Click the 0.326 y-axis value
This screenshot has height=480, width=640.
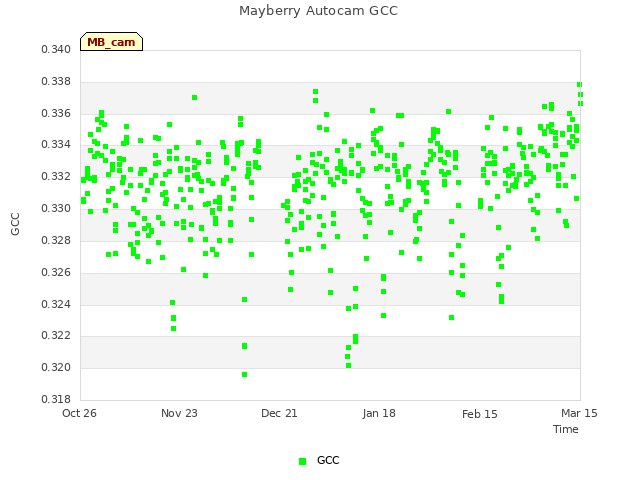coord(56,272)
